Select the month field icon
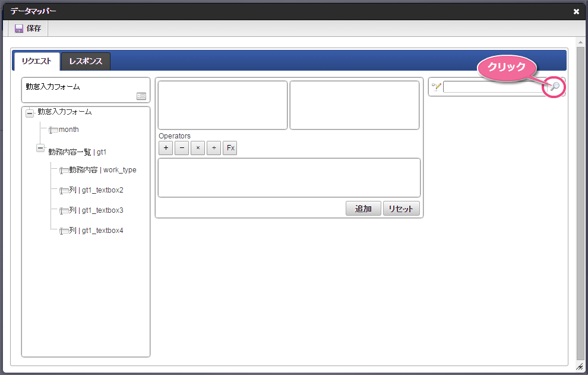588x375 pixels. point(53,130)
